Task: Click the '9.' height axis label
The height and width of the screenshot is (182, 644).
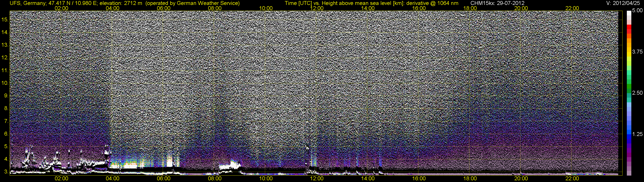Action: (6, 96)
